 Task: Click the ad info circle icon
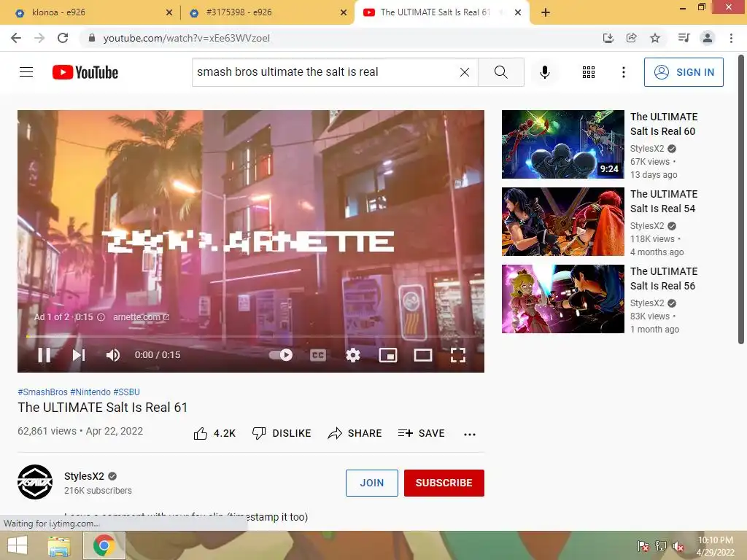pos(101,317)
